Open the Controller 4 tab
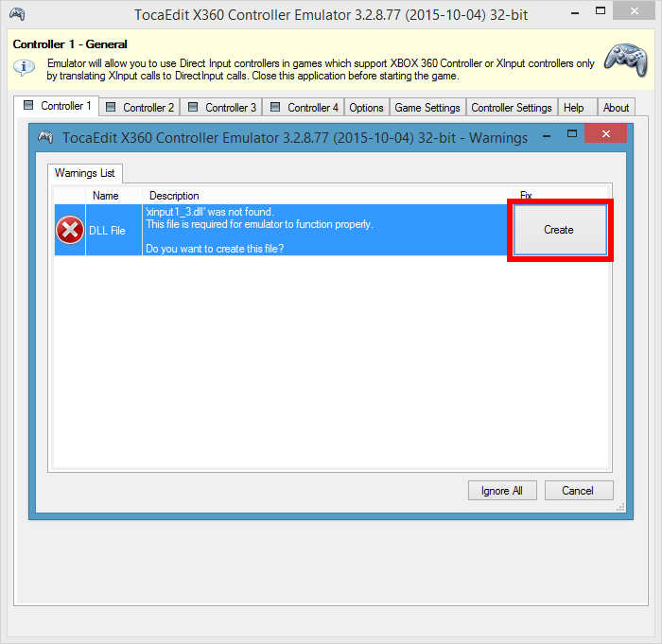This screenshot has width=662, height=644. pyautogui.click(x=304, y=107)
